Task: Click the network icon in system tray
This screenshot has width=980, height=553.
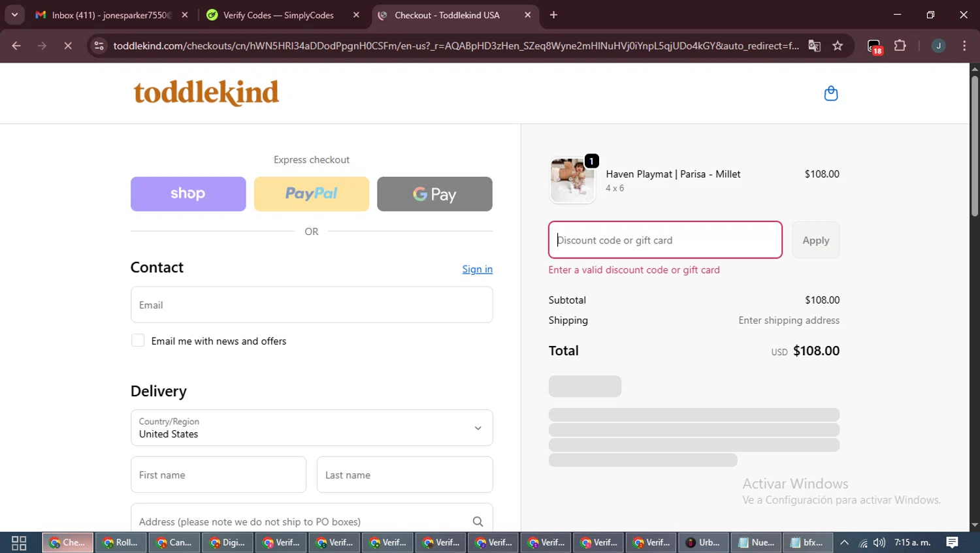Action: click(x=863, y=543)
